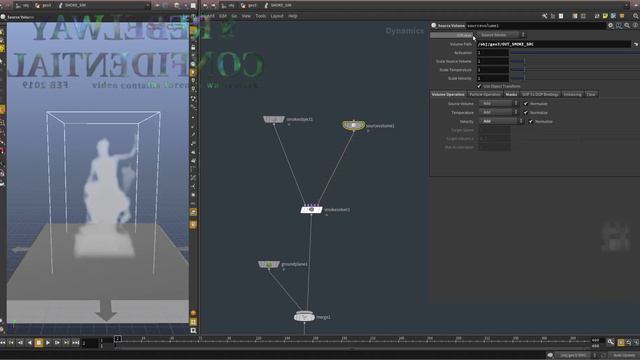Click the key magnifier icon right of timeline
640x360 pixels.
(x=611, y=342)
